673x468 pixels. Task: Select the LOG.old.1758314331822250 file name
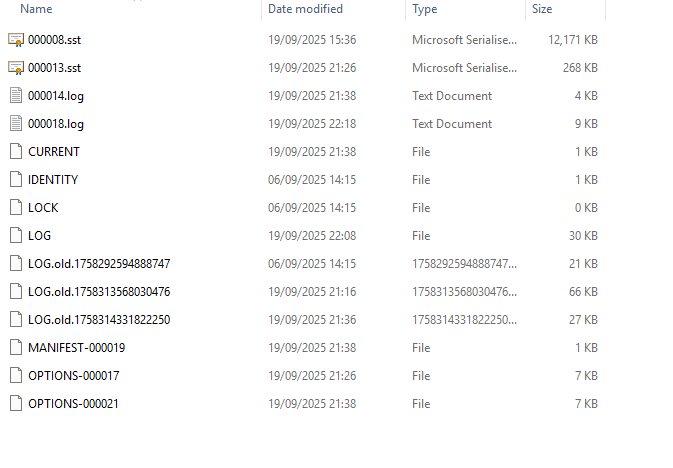pyautogui.click(x=99, y=320)
